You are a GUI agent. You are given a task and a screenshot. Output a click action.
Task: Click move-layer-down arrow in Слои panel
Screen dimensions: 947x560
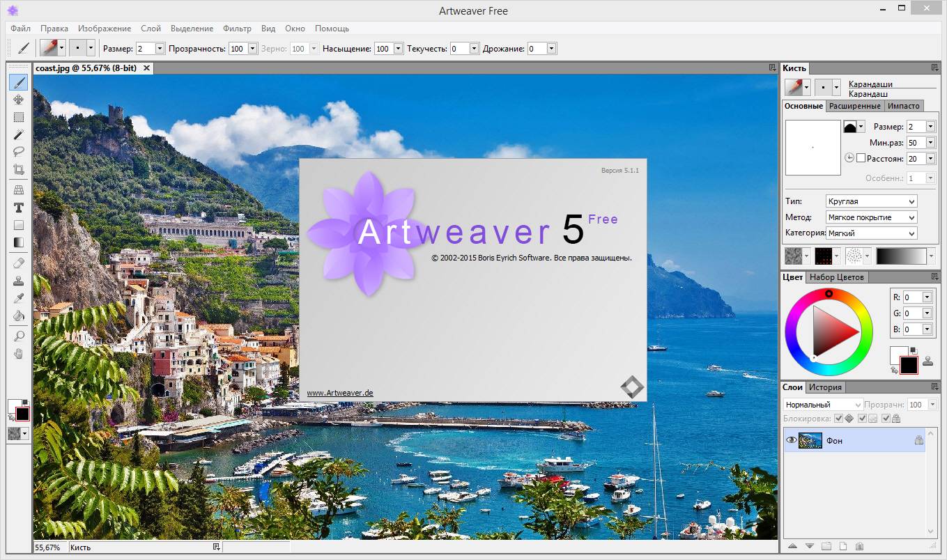pos(809,546)
